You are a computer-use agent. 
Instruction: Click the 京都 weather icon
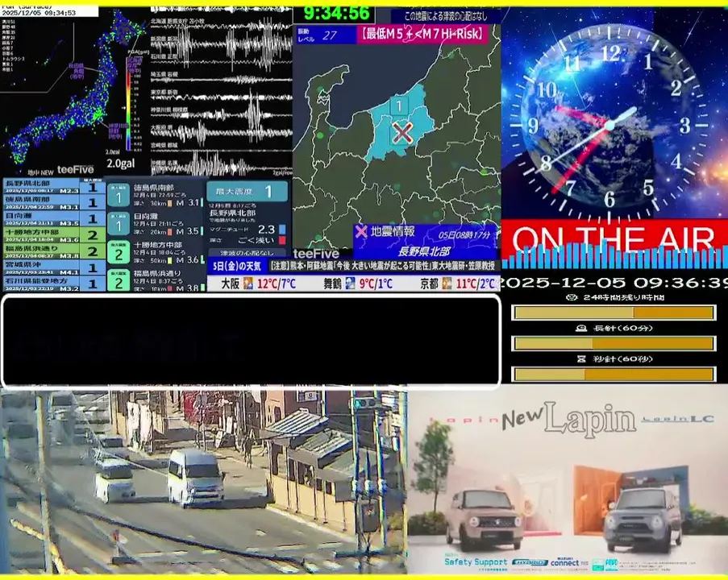(x=447, y=283)
